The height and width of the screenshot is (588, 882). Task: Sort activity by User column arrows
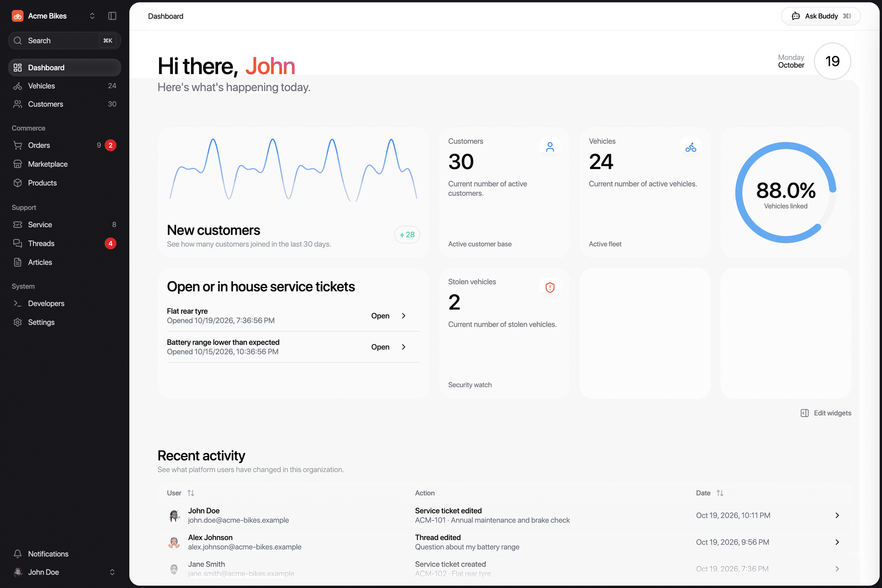[191, 493]
